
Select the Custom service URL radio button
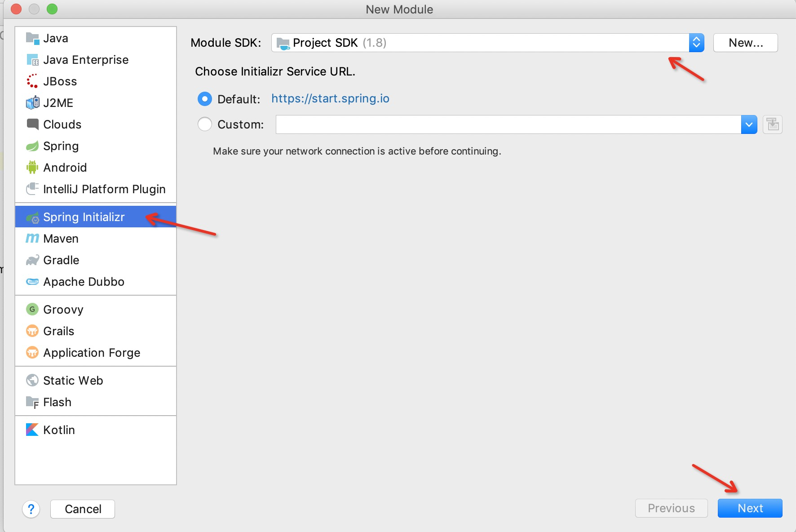(205, 124)
